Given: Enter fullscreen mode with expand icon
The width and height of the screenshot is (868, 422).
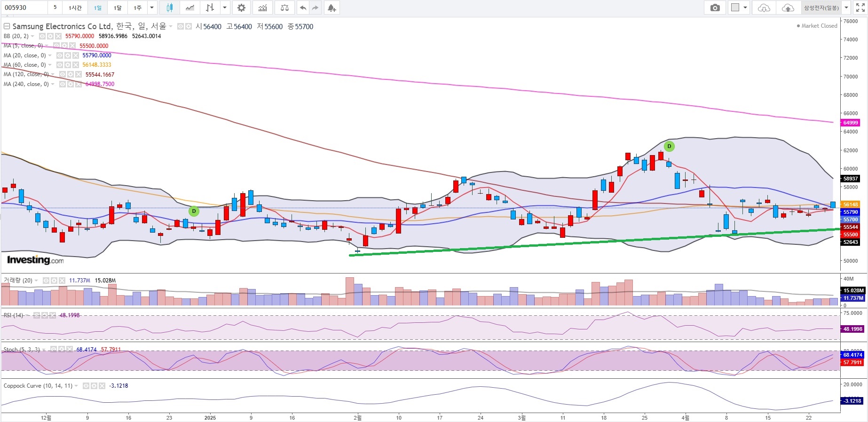Looking at the screenshot, I should (860, 8).
